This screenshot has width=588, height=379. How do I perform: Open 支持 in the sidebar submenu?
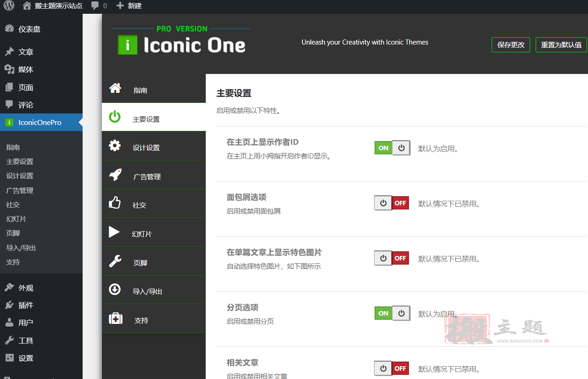point(13,262)
